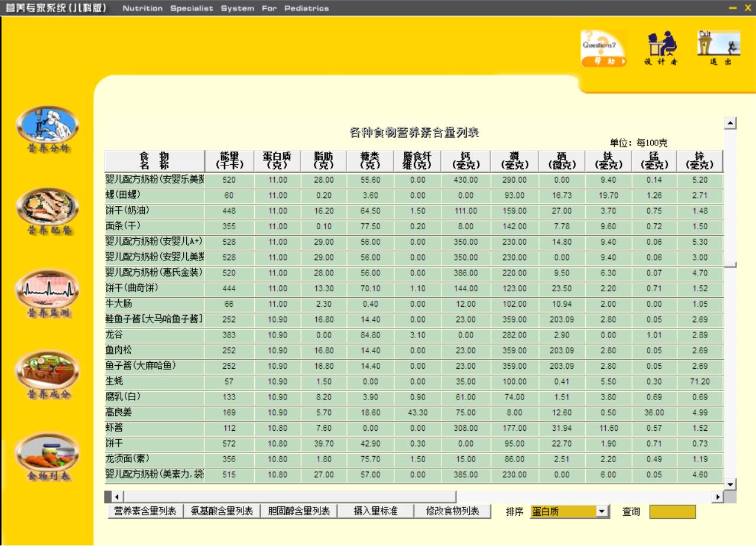Open the designer (设计者) icon

click(661, 48)
